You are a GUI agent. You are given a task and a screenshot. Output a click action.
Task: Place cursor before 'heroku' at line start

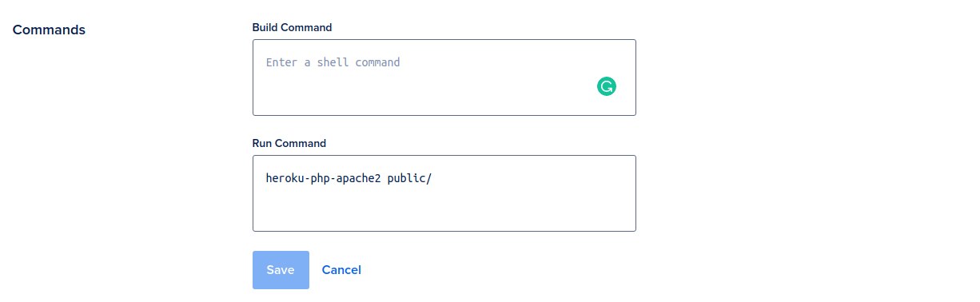(266, 178)
